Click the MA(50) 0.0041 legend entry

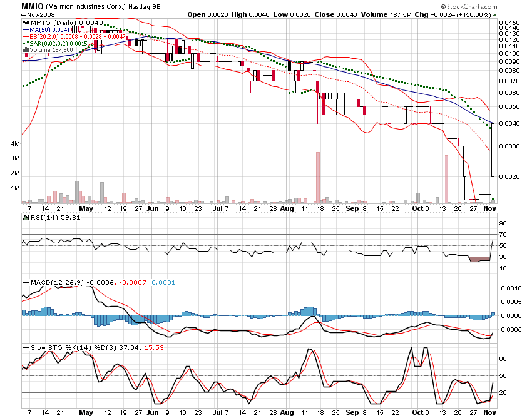click(46, 30)
